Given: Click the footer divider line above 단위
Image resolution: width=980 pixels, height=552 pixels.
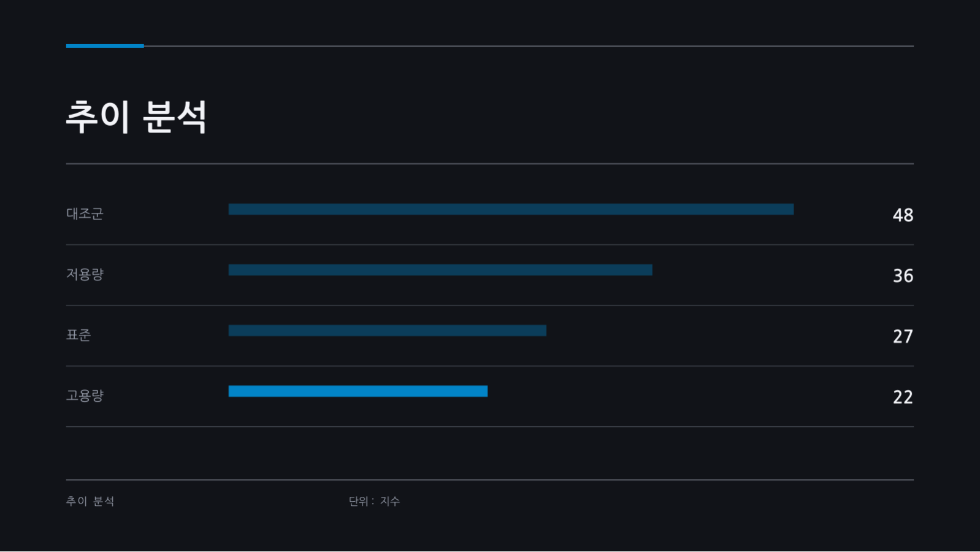Looking at the screenshot, I should click(490, 480).
